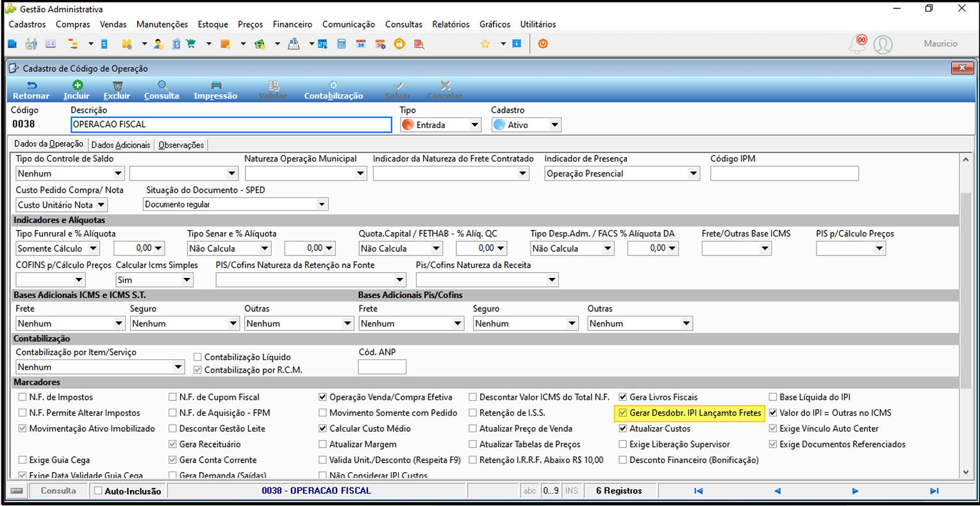Click the red table search icon
The image size is (980, 506).
pyautogui.click(x=419, y=44)
